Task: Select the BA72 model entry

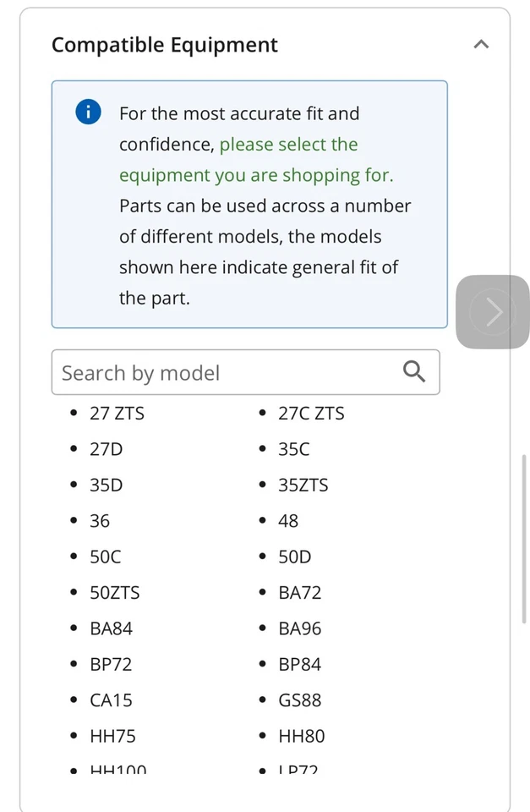Action: (x=299, y=593)
